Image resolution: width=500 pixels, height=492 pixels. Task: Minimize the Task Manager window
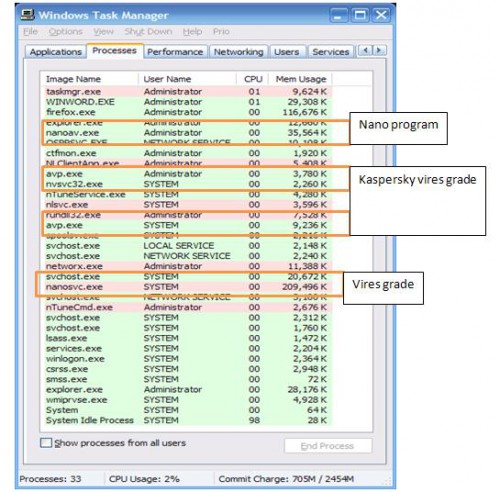click(x=338, y=15)
